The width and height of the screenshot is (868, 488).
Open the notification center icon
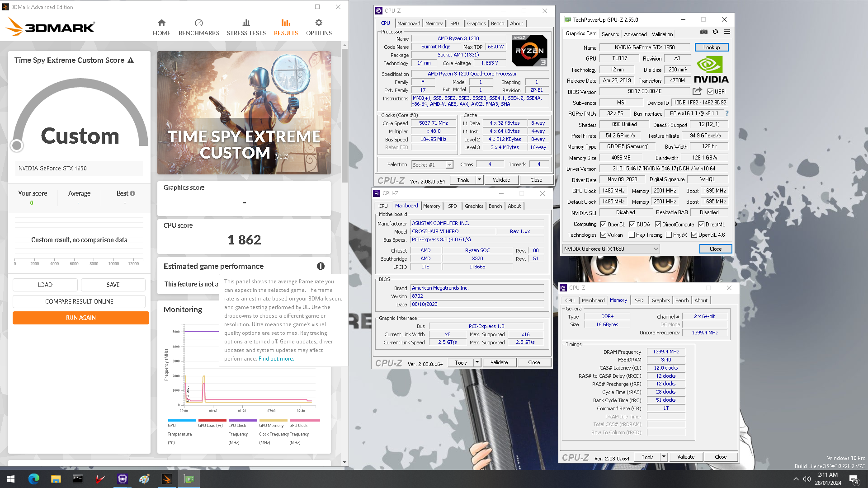point(854,479)
